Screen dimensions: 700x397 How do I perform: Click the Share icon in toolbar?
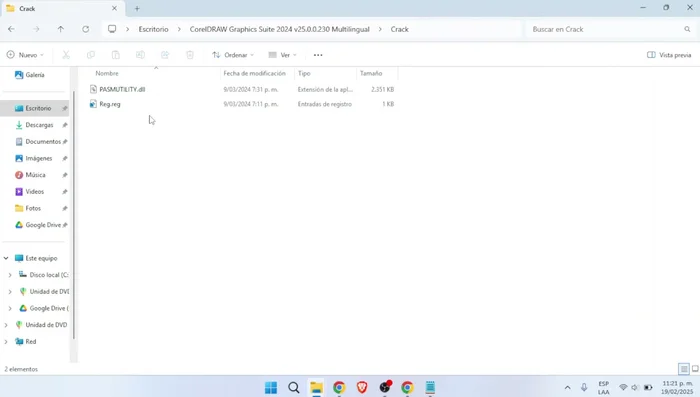[165, 55]
